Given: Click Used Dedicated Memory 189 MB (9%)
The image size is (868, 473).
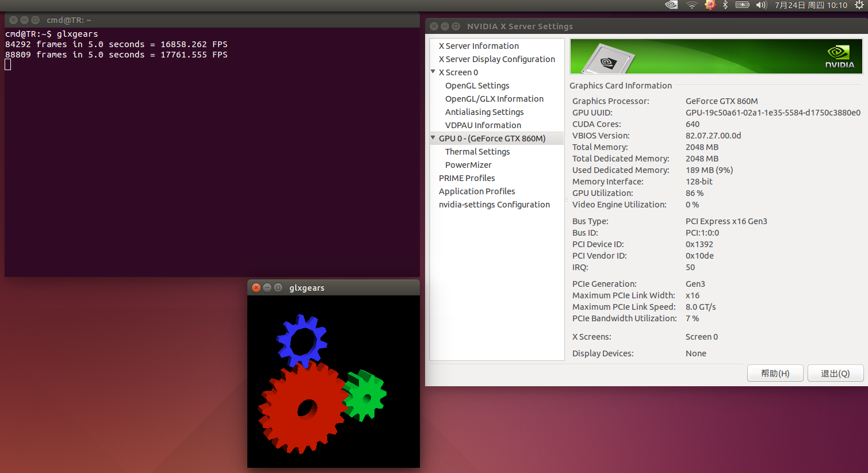Looking at the screenshot, I should [x=709, y=170].
